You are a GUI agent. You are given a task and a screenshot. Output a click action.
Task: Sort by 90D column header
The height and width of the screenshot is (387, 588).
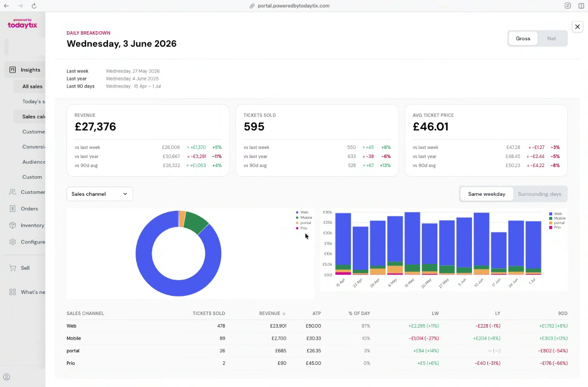pos(562,314)
